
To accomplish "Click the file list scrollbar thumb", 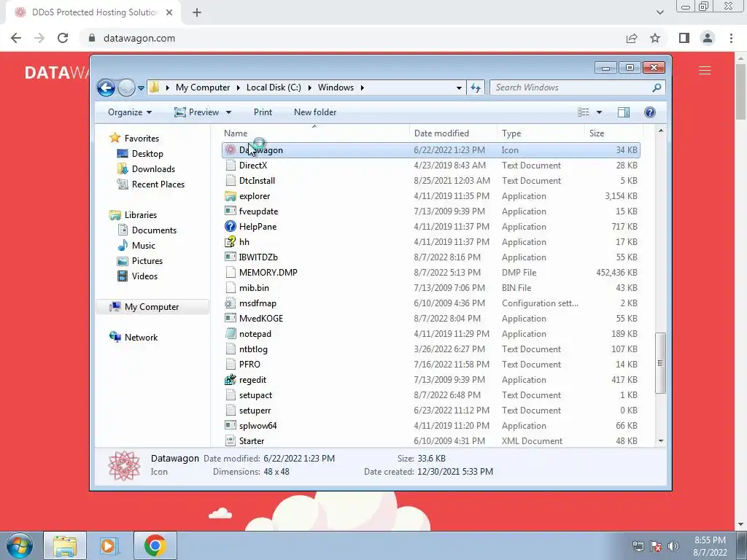I will tap(660, 363).
